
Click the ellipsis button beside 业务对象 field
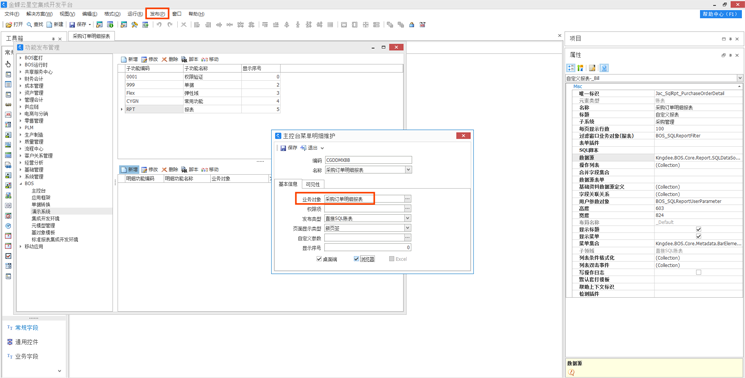pyautogui.click(x=408, y=198)
